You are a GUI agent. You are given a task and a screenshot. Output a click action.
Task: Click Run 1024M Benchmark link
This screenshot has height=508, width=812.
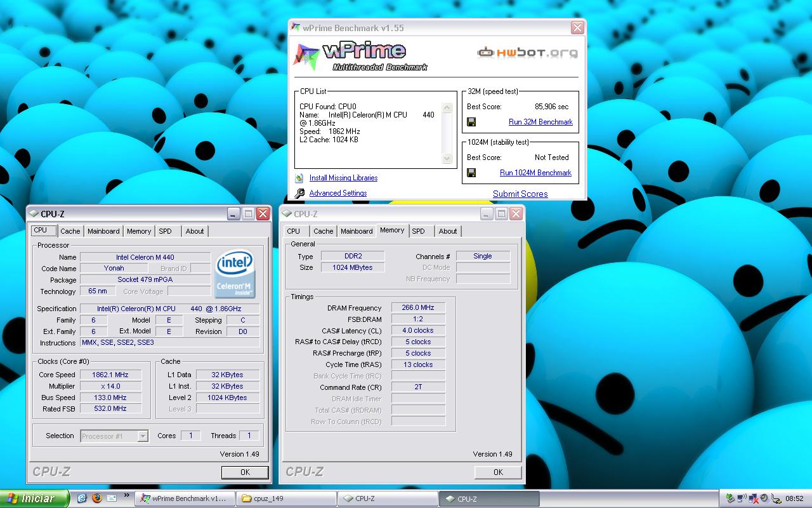(535, 173)
